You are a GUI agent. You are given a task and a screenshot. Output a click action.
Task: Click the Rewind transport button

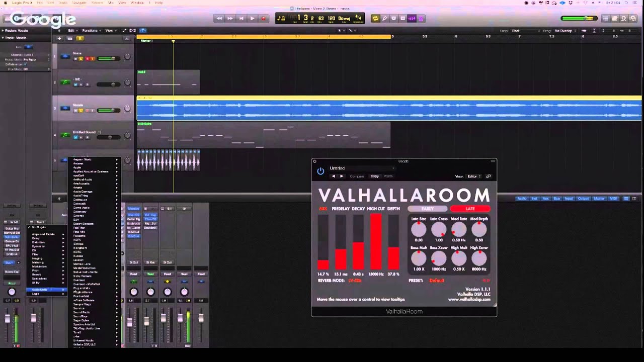coord(219,19)
